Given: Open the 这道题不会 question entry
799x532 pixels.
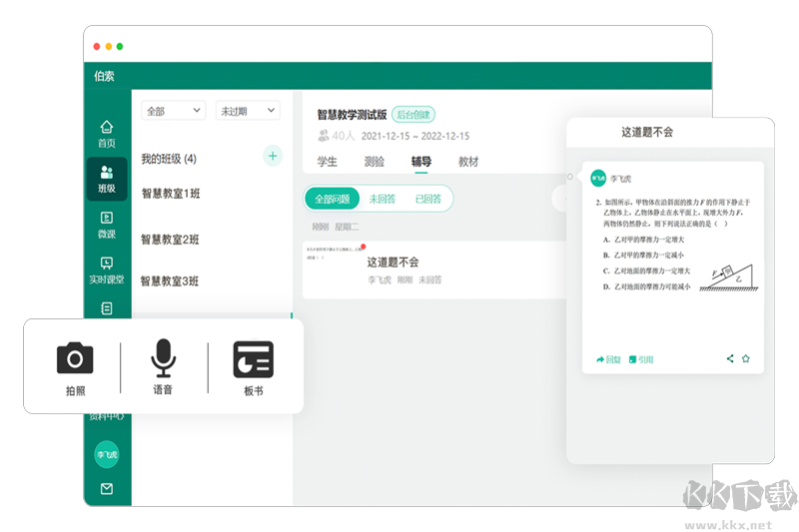Looking at the screenshot, I should point(434,269).
